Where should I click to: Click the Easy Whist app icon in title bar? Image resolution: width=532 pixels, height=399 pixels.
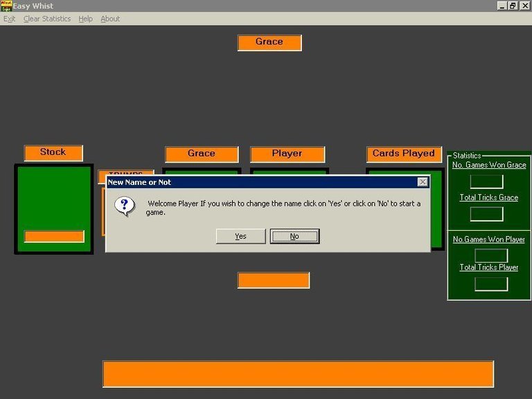pyautogui.click(x=6, y=6)
